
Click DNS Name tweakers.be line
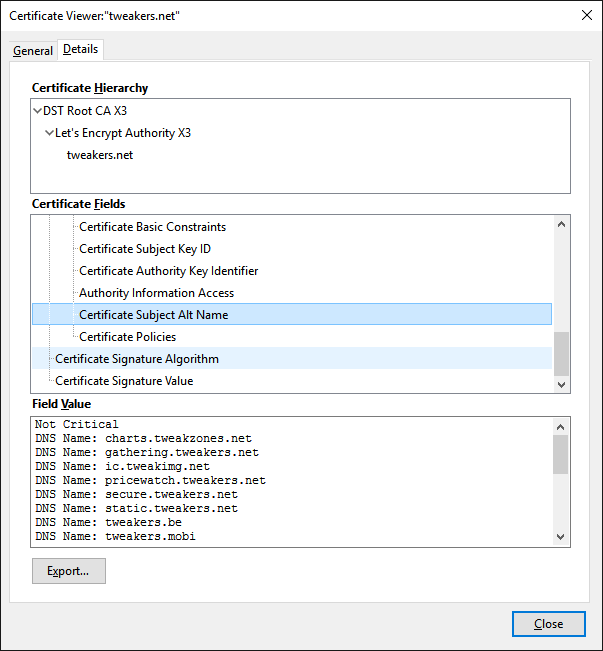pos(108,522)
